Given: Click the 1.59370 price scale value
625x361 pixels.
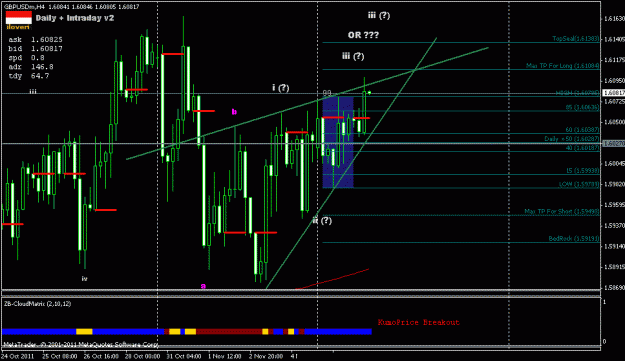Looking at the screenshot, I should point(614,226).
